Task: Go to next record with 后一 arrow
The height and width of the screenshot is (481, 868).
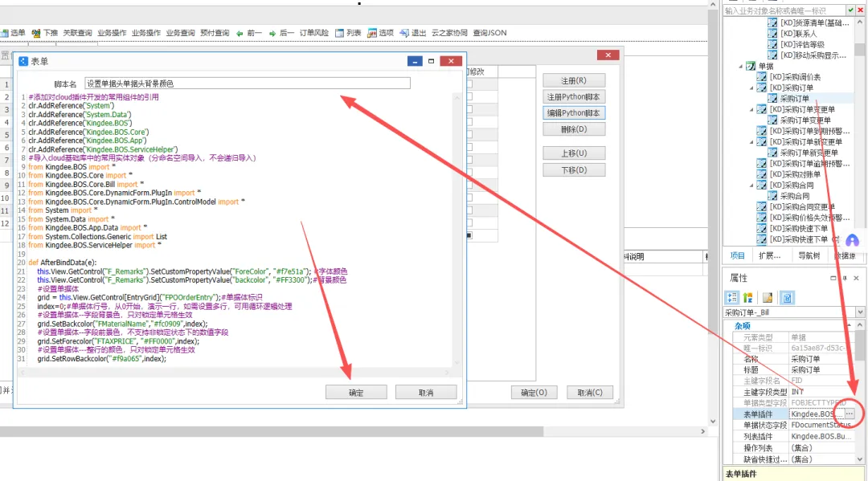Action: [x=272, y=34]
